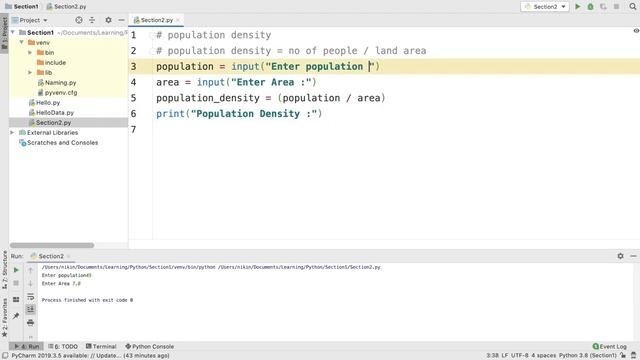
Task: Pin the Run tab
Action: point(16,316)
